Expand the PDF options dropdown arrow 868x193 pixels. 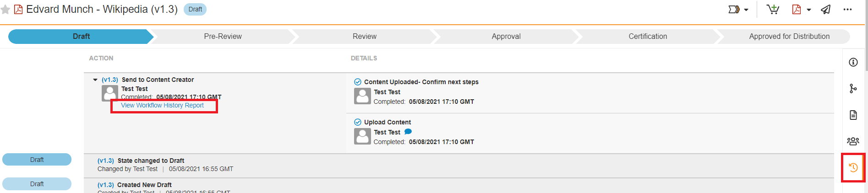tap(809, 10)
